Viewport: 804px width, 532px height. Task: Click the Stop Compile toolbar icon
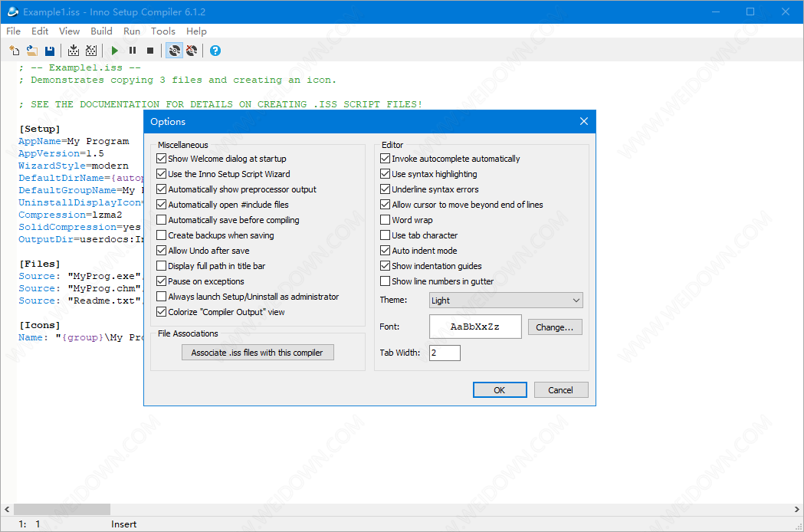pos(90,51)
